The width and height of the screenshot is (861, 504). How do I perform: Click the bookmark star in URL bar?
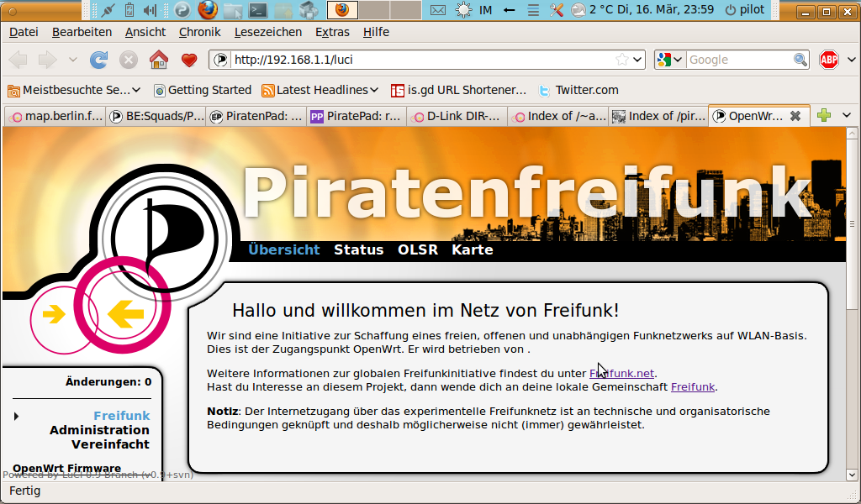621,60
